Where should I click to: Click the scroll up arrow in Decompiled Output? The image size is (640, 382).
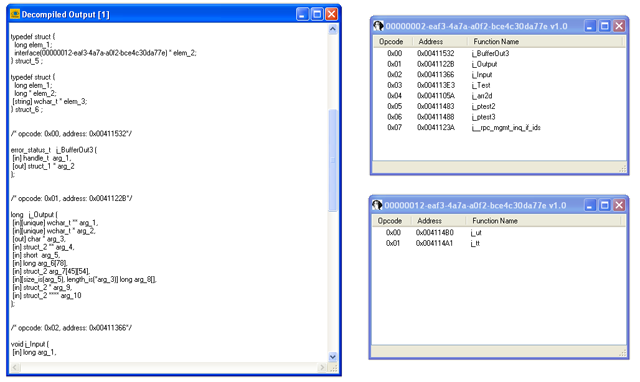[x=333, y=29]
